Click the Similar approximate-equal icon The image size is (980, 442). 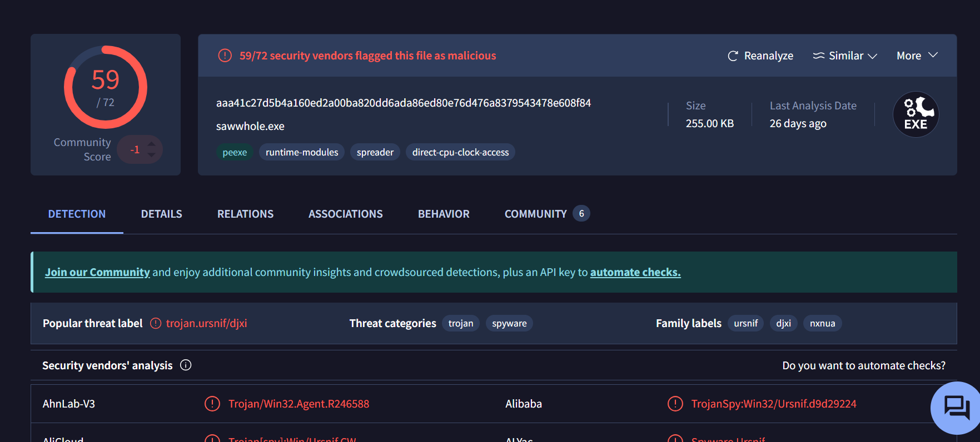818,56
